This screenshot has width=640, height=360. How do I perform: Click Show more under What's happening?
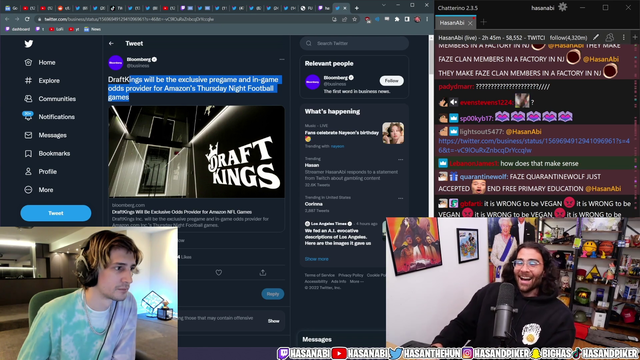point(316,259)
